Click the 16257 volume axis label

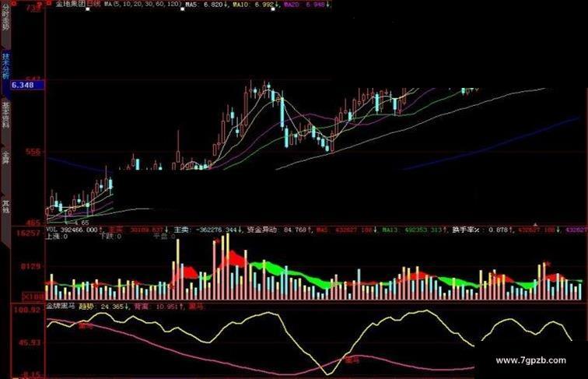[x=28, y=233]
